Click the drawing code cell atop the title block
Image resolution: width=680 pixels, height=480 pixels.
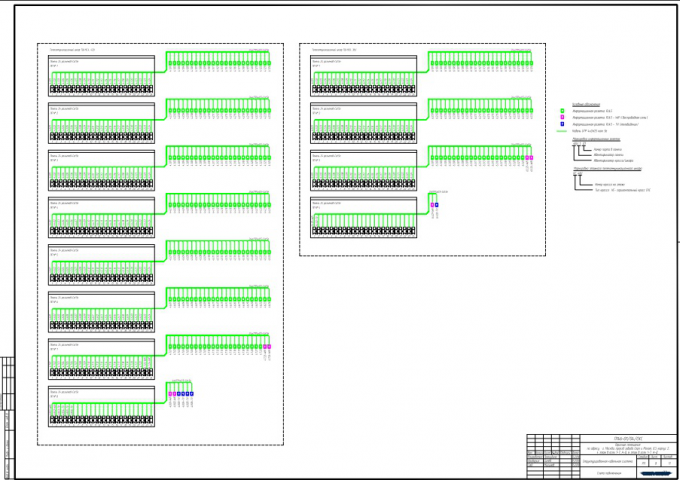(x=628, y=439)
